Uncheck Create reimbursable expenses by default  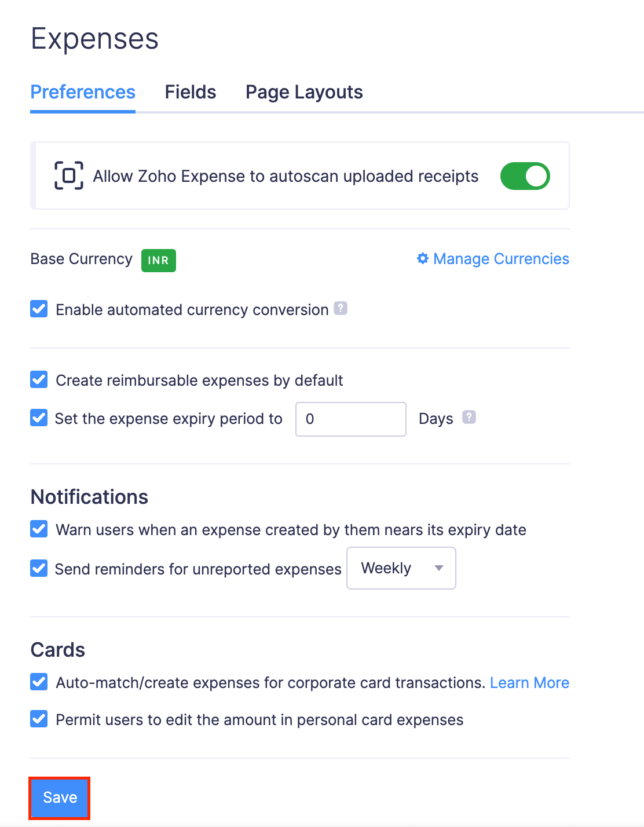tap(38, 379)
